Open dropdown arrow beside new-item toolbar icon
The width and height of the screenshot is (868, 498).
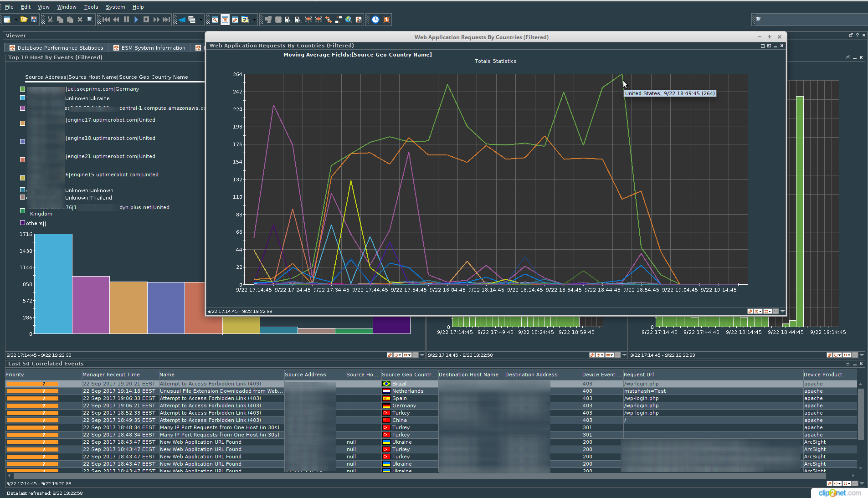[16, 20]
